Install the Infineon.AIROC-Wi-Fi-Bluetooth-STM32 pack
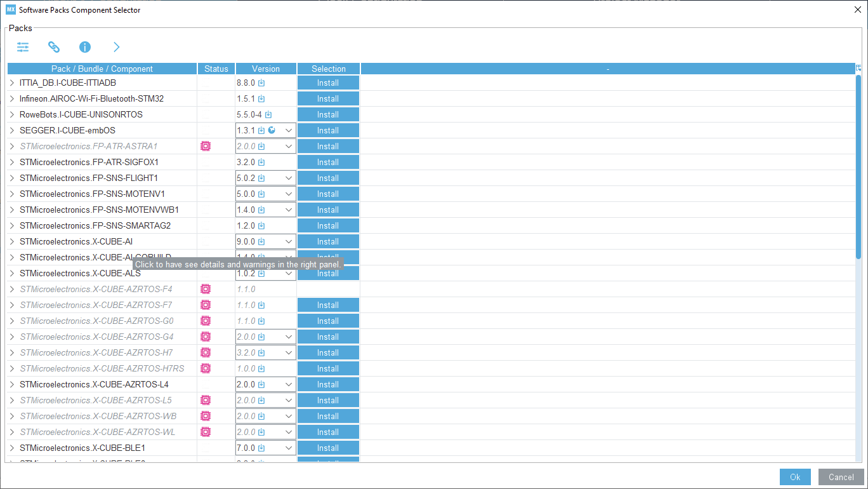 click(328, 98)
